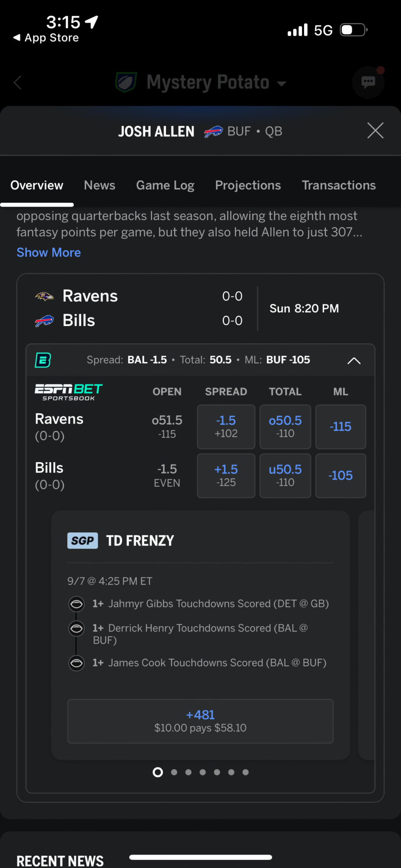This screenshot has width=401, height=868.
Task: Expand the blurb with Show More
Action: 49,253
